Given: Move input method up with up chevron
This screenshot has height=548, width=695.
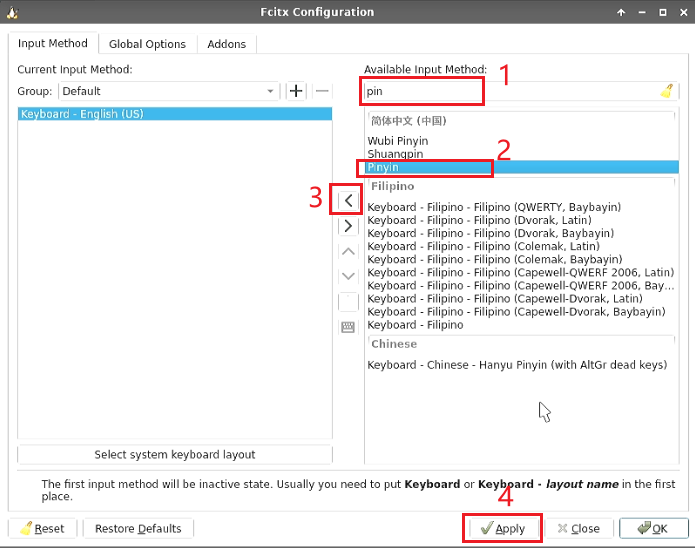Looking at the screenshot, I should [x=348, y=252].
